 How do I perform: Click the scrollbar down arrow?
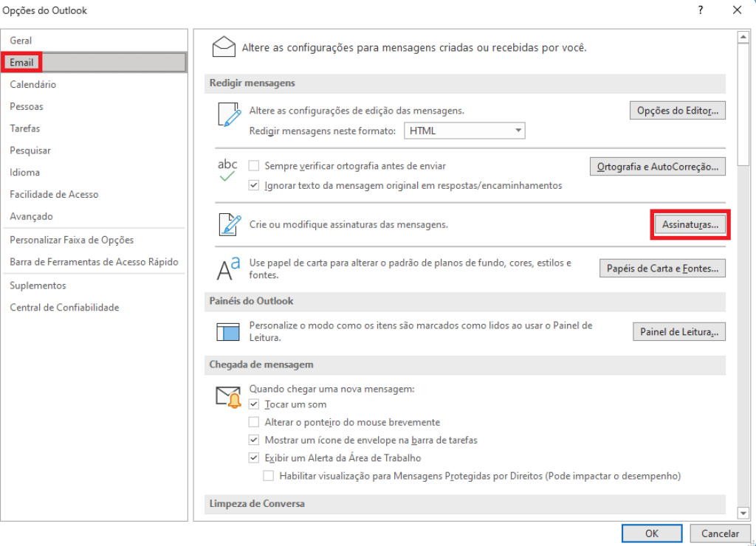743,514
